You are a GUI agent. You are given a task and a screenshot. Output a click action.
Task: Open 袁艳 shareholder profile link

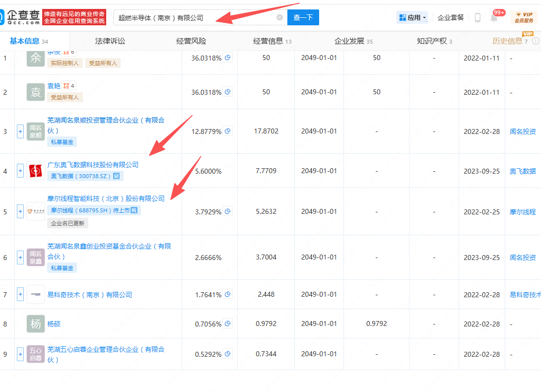coord(54,86)
